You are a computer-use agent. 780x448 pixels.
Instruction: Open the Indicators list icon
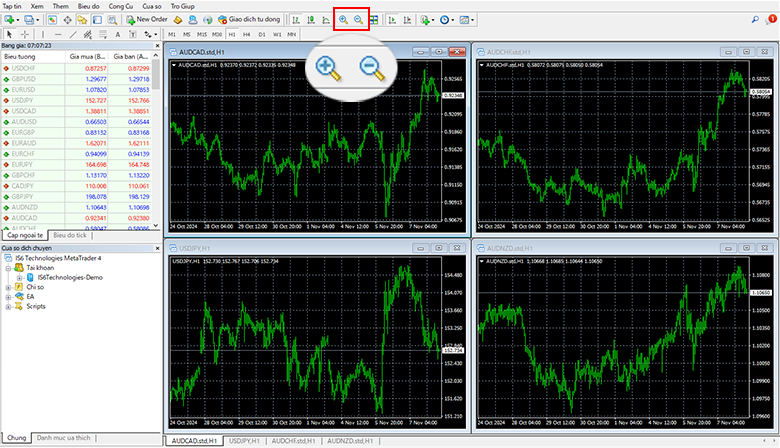(424, 20)
